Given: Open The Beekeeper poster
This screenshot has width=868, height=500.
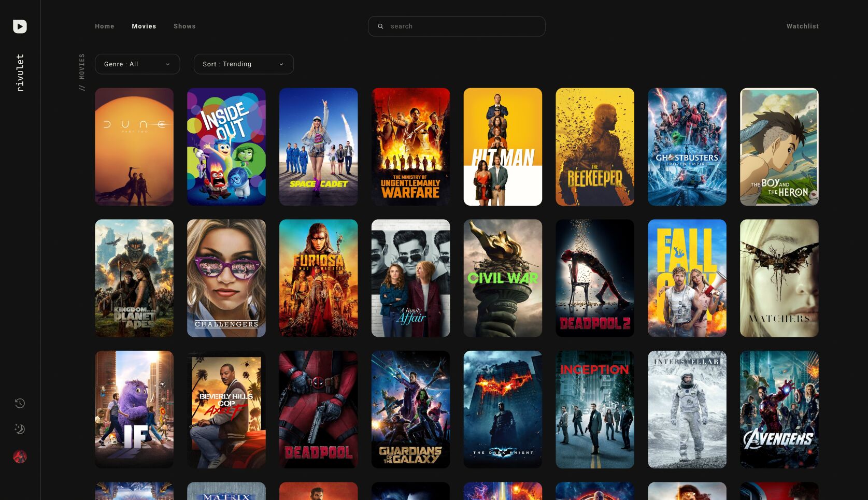Looking at the screenshot, I should click(x=595, y=147).
